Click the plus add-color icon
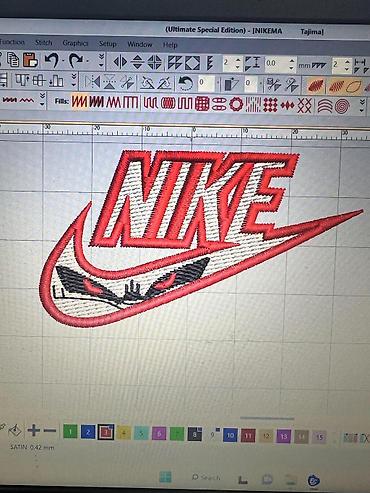Image resolution: width=370 pixels, height=493 pixels. [33, 430]
